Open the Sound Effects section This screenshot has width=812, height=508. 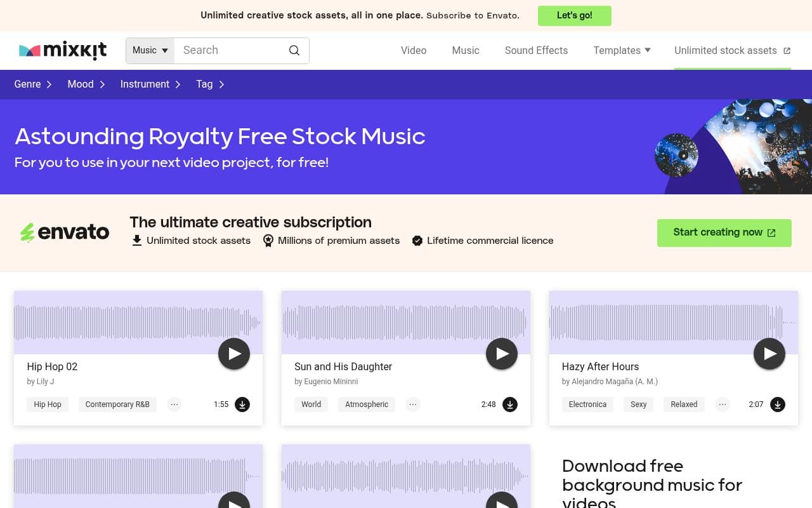point(536,51)
